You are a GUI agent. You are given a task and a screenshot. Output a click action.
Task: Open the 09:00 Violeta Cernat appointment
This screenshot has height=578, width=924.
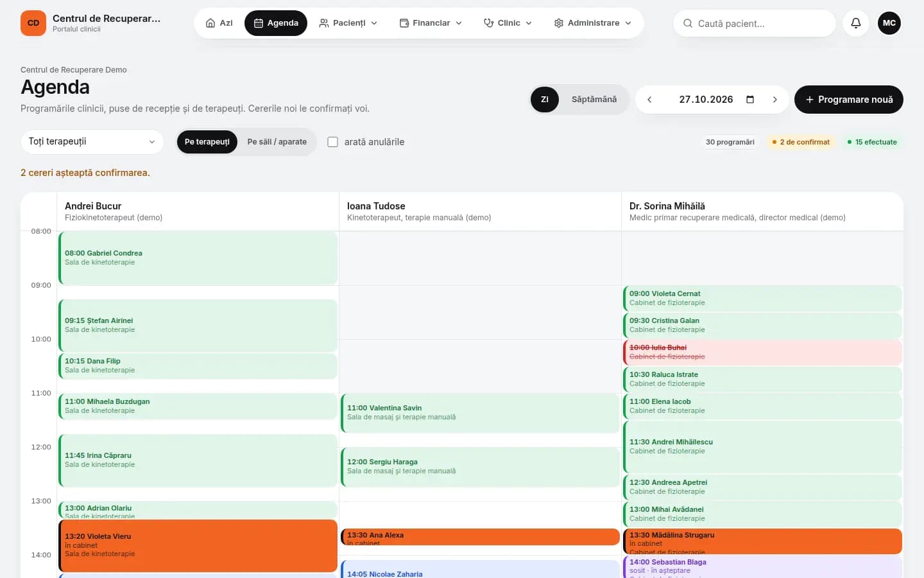[762, 298]
